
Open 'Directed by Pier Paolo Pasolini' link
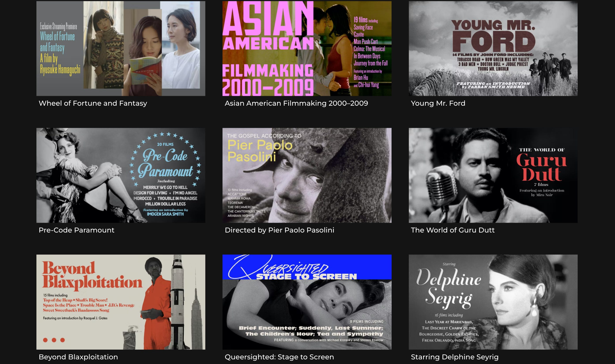point(279,230)
